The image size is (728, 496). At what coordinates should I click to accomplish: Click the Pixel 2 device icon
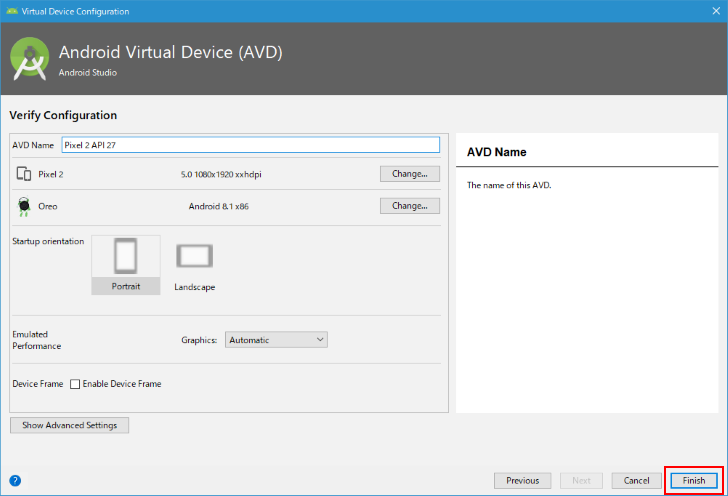pos(24,174)
